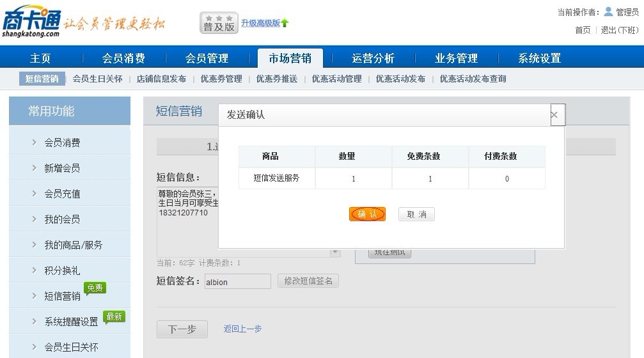Click the green upgrade arrow icon
Image resolution: width=644 pixels, height=358 pixels.
[285, 23]
